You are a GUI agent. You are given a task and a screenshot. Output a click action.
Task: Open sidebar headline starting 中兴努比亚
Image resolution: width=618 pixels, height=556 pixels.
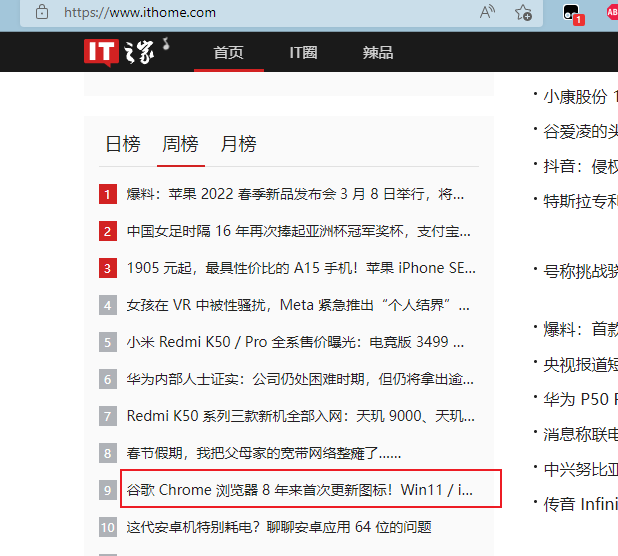581,470
